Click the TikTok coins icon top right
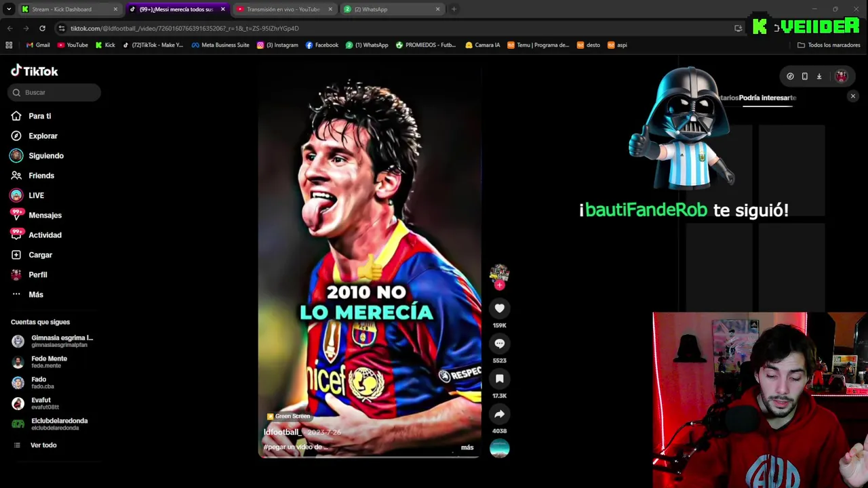 pos(790,77)
